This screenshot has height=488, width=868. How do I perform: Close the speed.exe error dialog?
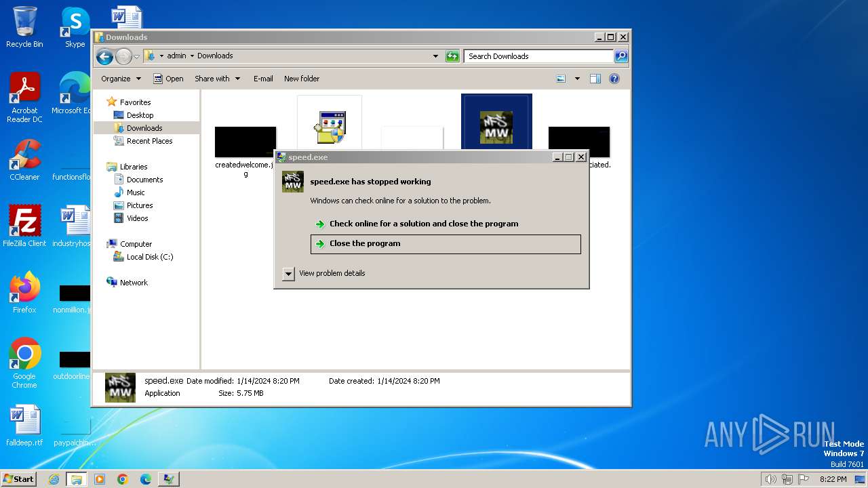click(x=581, y=157)
